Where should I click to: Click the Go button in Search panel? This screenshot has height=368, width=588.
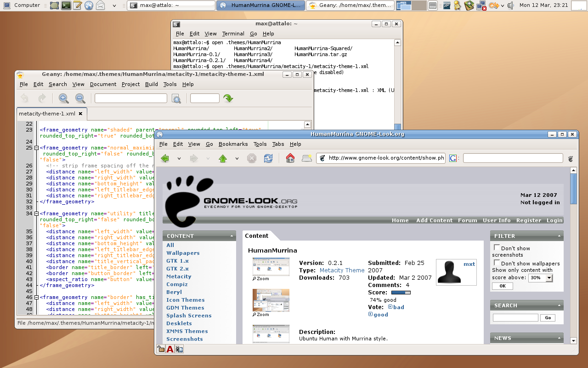[548, 318]
